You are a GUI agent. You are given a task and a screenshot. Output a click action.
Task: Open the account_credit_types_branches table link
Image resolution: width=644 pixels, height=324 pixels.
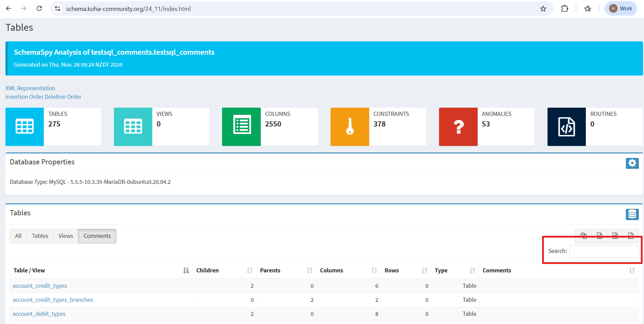pyautogui.click(x=53, y=300)
